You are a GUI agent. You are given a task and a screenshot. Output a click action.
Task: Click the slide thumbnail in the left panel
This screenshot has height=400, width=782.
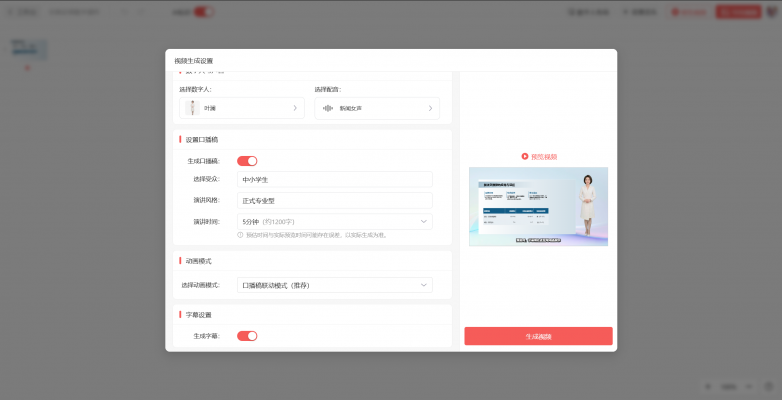click(27, 48)
